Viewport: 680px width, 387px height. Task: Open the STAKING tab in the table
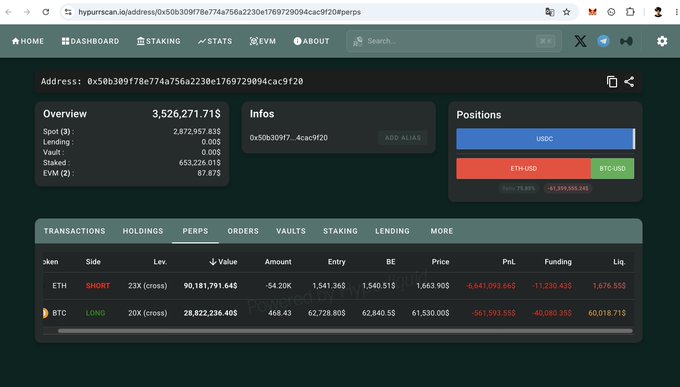pyautogui.click(x=340, y=231)
